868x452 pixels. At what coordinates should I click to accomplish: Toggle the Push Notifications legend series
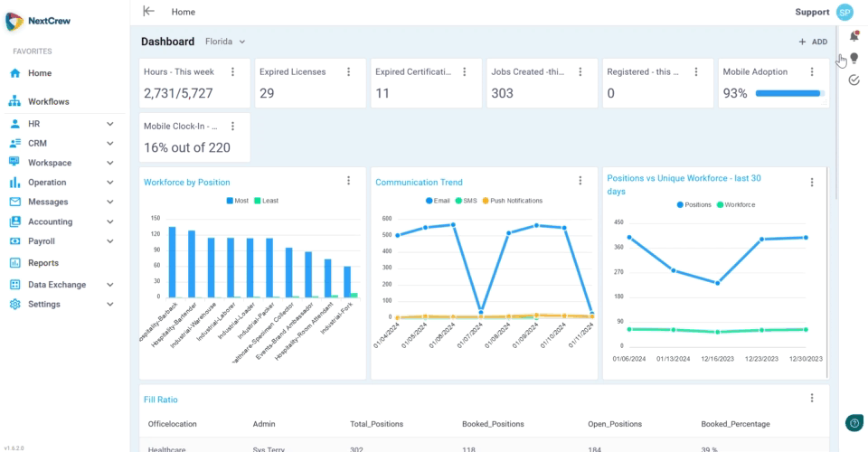[513, 201]
